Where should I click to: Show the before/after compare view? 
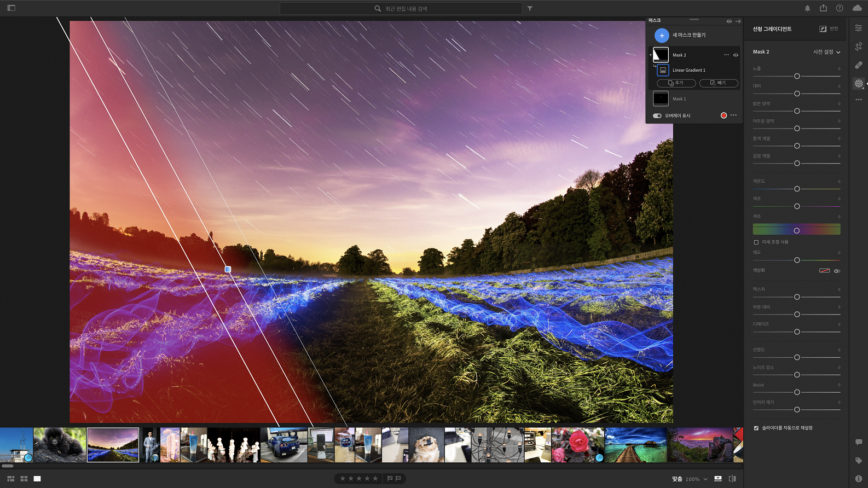[732, 479]
